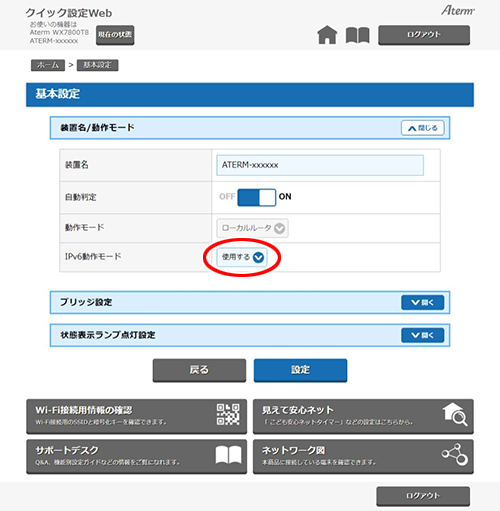This screenshot has width=500, height=511.
Task: Open サポートデスク tile
Action: (137, 456)
